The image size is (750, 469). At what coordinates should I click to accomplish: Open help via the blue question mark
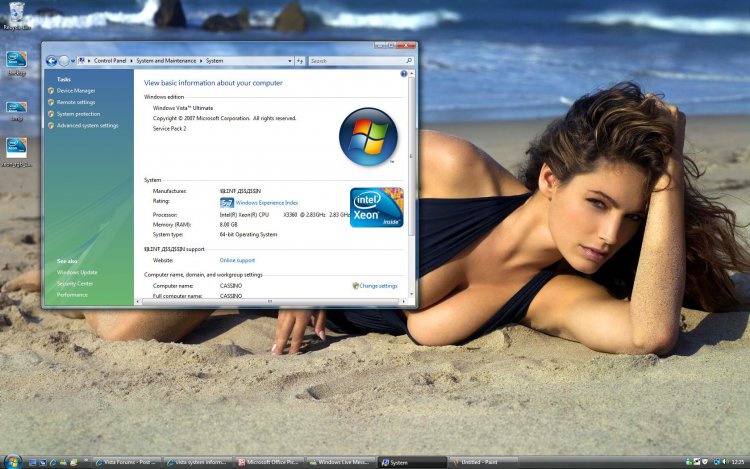[x=404, y=74]
